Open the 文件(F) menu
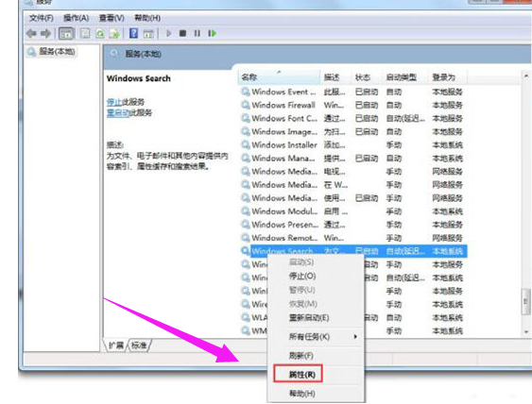The image size is (532, 404). pyautogui.click(x=41, y=18)
